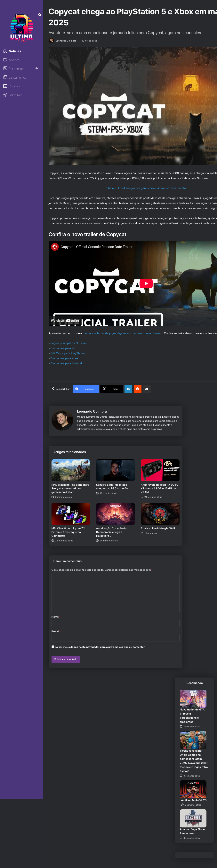Open MSI Claw 8 article title
Screen dimensions: 217x868
(x=68, y=532)
